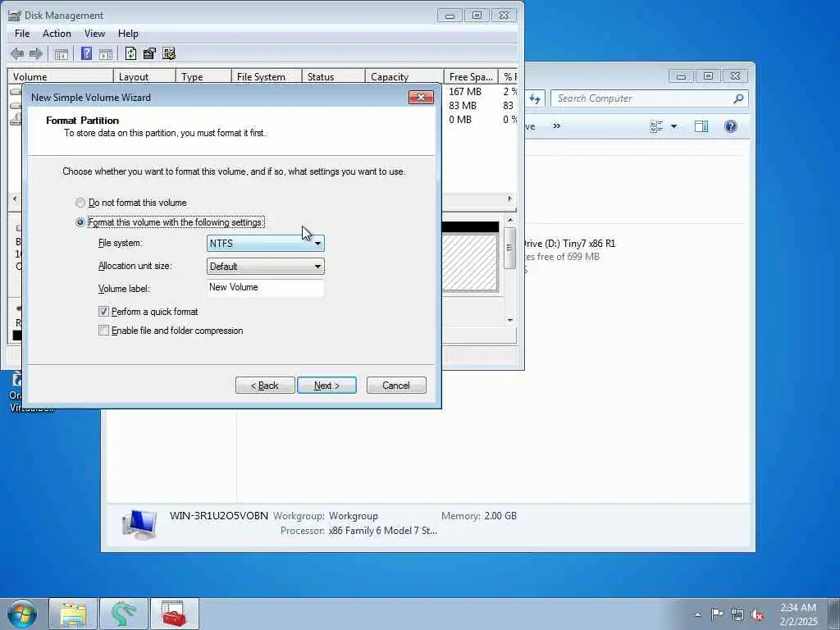This screenshot has width=840, height=630.
Task: Click the Back button in wizard
Action: [265, 386]
